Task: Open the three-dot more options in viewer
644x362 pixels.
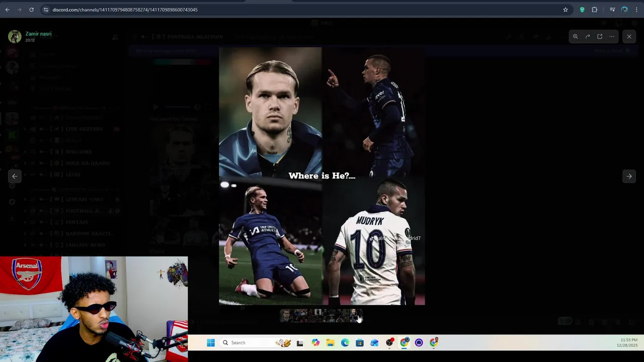Action: pyautogui.click(x=612, y=36)
